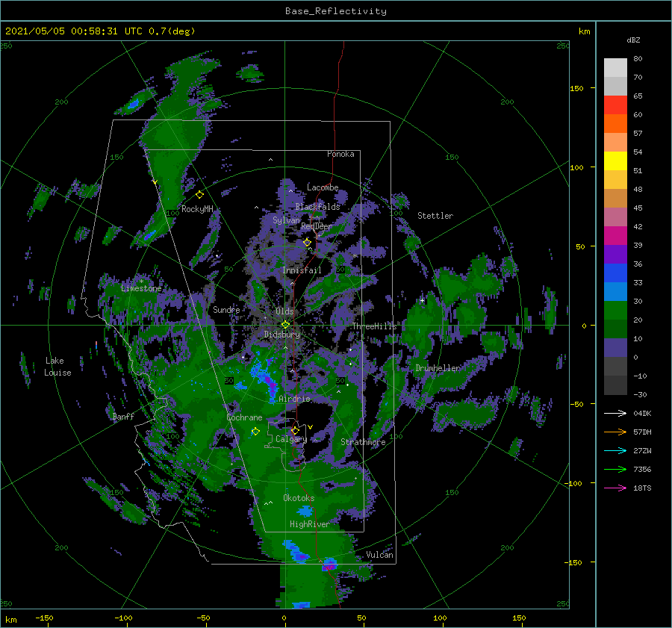Click the cyan 27ZW arrow legend icon

click(x=615, y=451)
